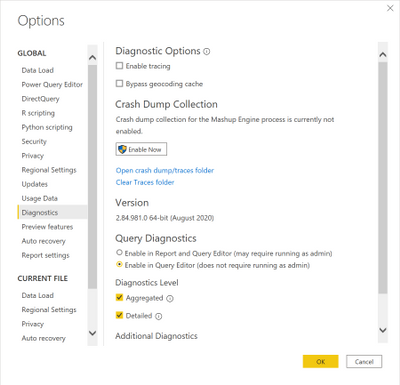The height and width of the screenshot is (385, 400).
Task: Uncheck the Detailed diagnostics level
Action: (x=119, y=315)
